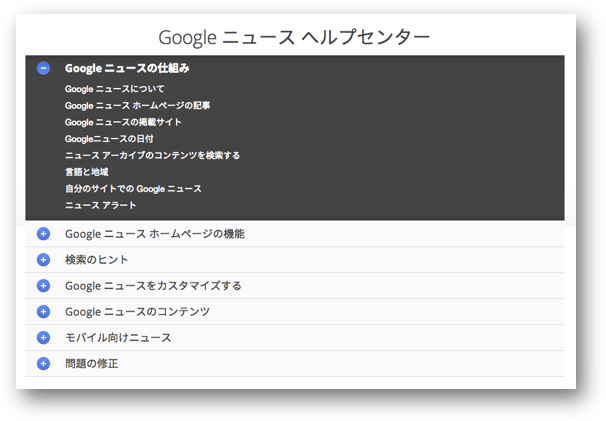Open Google ニュース ホームページの記事 link
This screenshot has width=606, height=421.
click(x=138, y=106)
